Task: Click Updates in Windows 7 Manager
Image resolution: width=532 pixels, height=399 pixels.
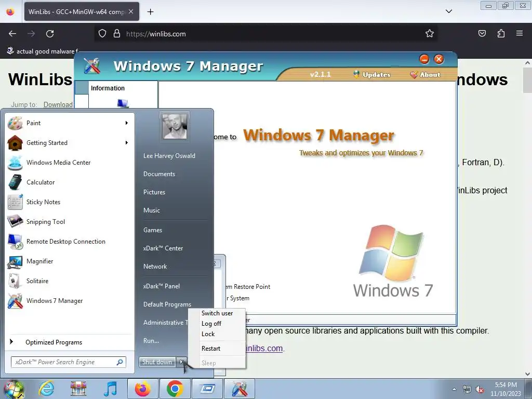Action: 372,75
